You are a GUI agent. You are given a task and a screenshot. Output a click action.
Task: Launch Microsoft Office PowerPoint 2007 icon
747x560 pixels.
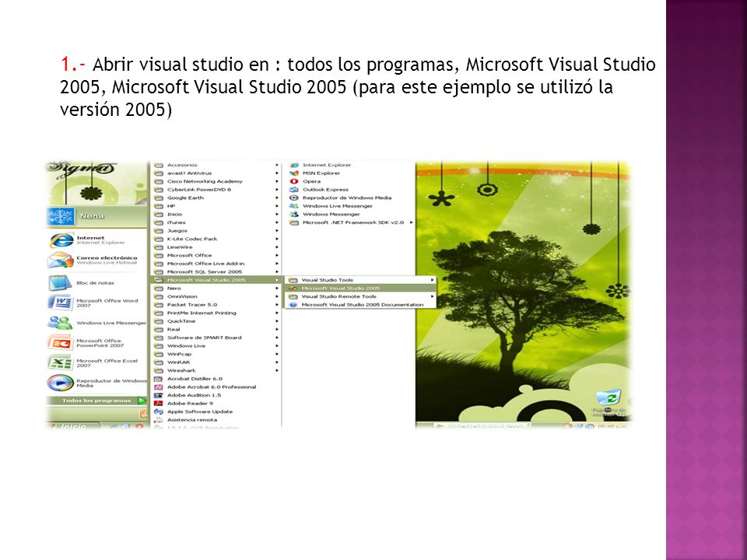[60, 343]
